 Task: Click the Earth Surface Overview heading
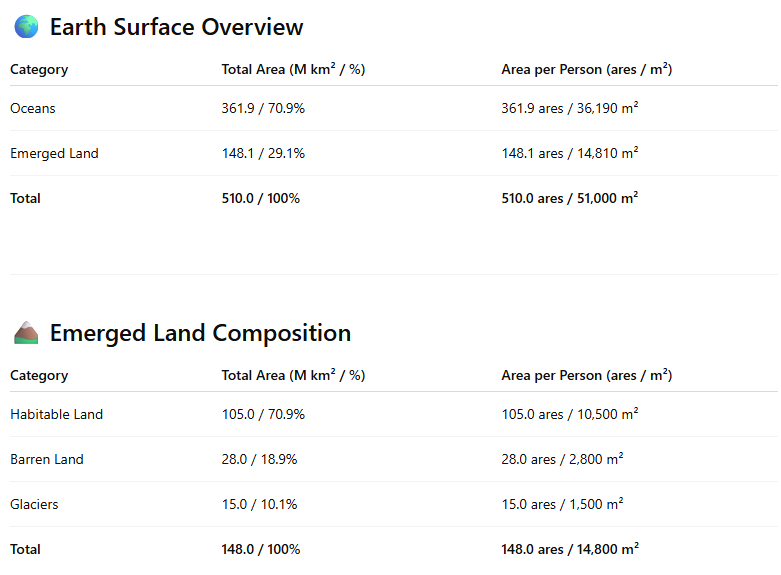coord(176,27)
